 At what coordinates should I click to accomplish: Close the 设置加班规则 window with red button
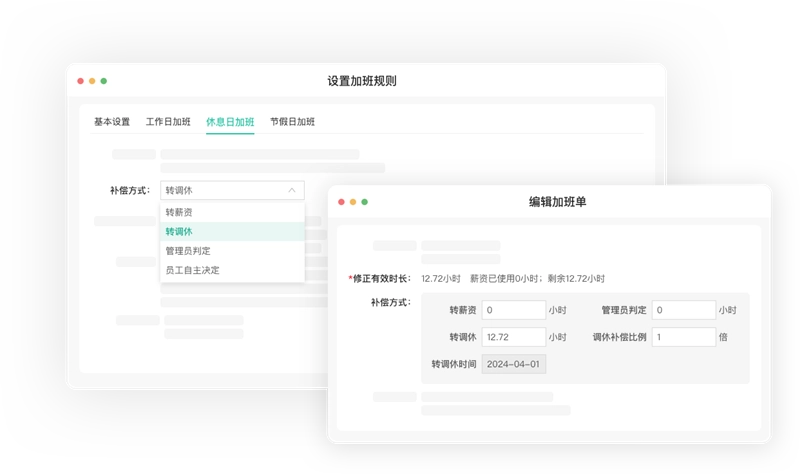(80, 81)
